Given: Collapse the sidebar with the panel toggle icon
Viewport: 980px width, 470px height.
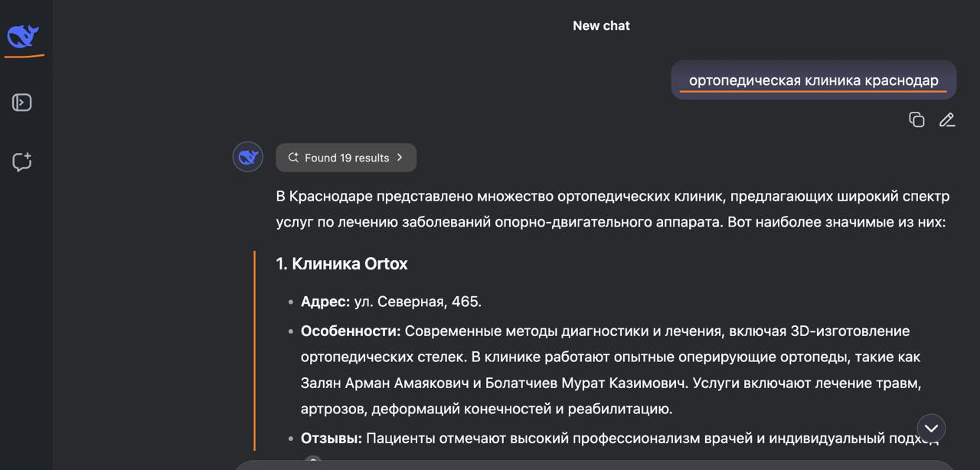Looking at the screenshot, I should [22, 102].
